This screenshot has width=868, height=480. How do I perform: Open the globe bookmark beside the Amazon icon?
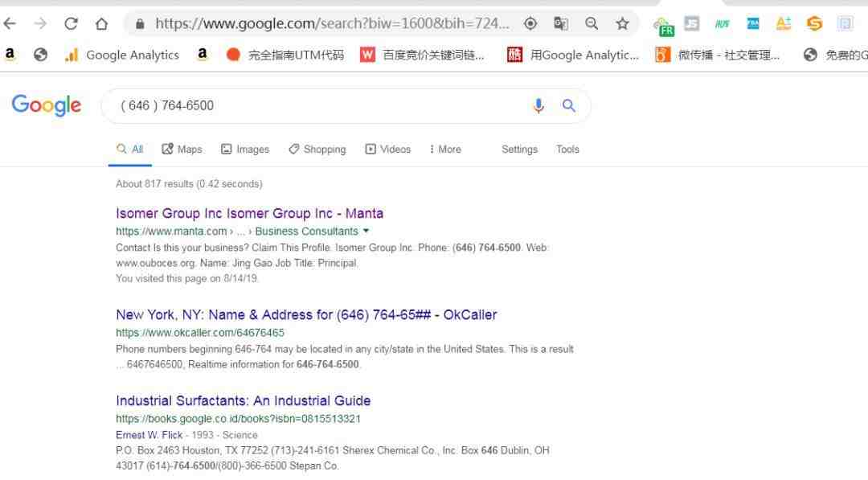(x=40, y=54)
